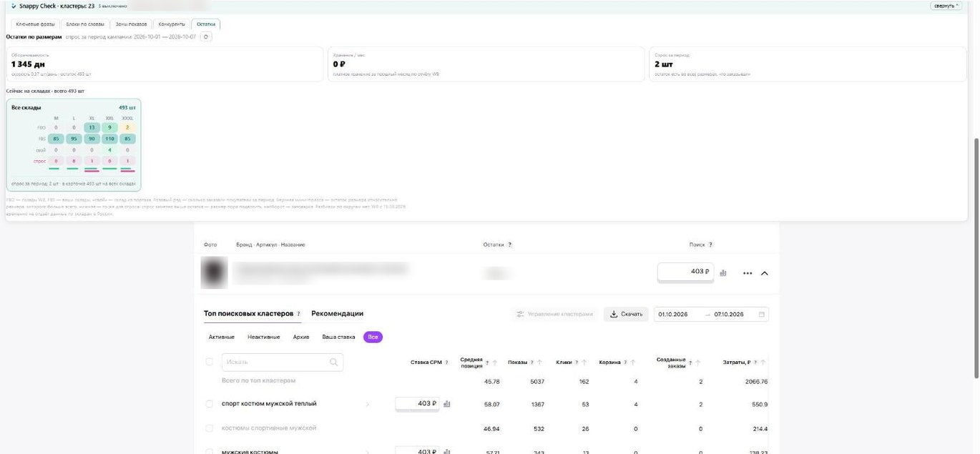Check the box for спорт костюм мужской теплый
Screen dimensions: 980x454
210,404
